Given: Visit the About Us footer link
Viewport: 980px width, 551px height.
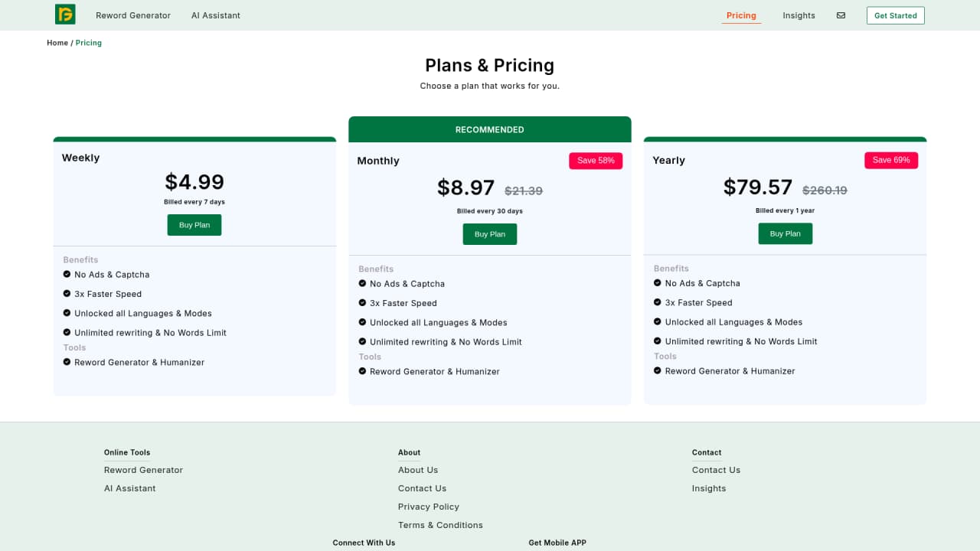Looking at the screenshot, I should pos(418,470).
